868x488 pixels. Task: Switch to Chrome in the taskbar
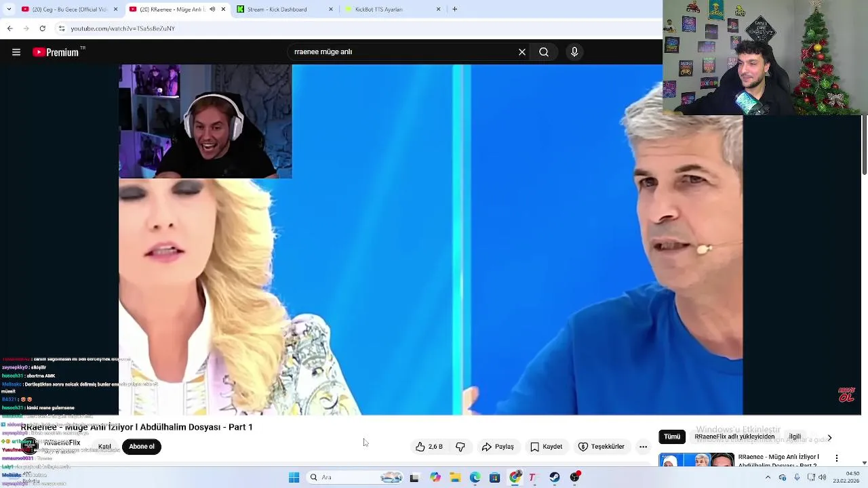pyautogui.click(x=515, y=478)
